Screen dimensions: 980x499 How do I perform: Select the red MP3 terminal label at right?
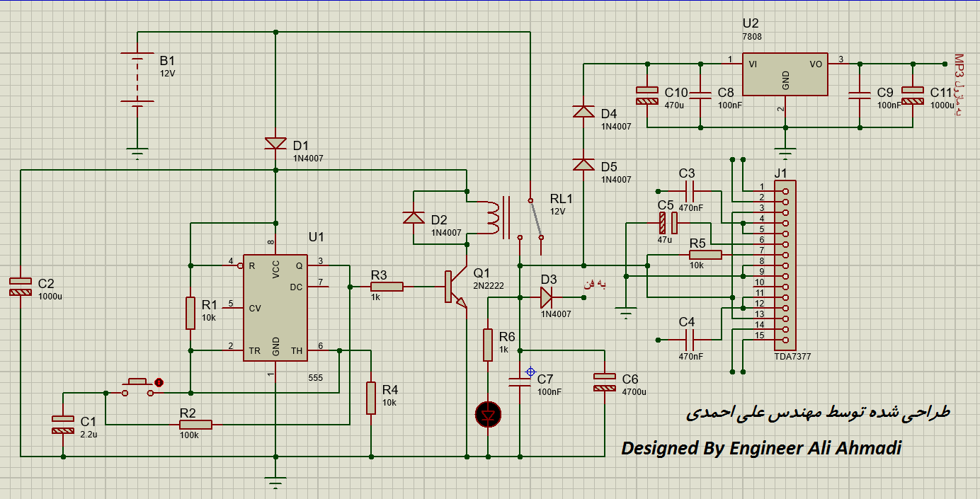pyautogui.click(x=959, y=85)
